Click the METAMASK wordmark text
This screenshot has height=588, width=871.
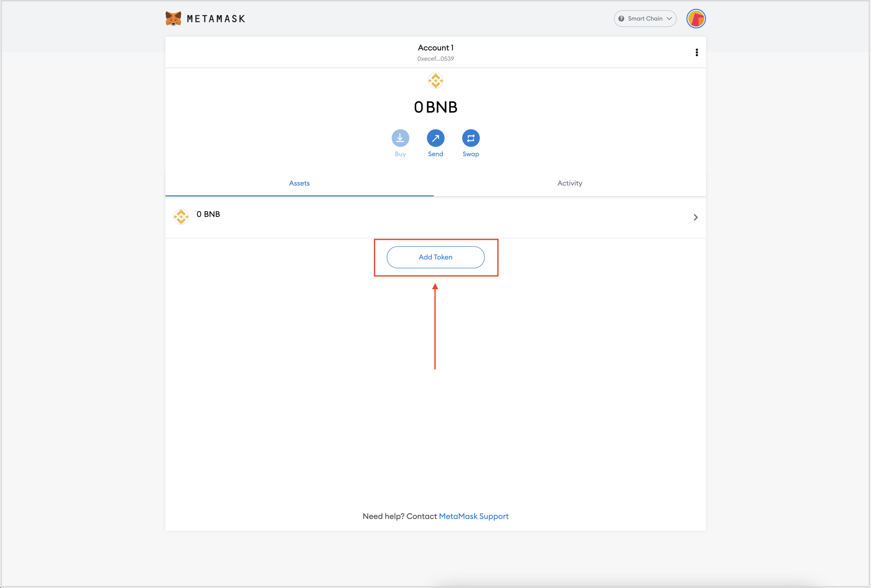(x=216, y=19)
